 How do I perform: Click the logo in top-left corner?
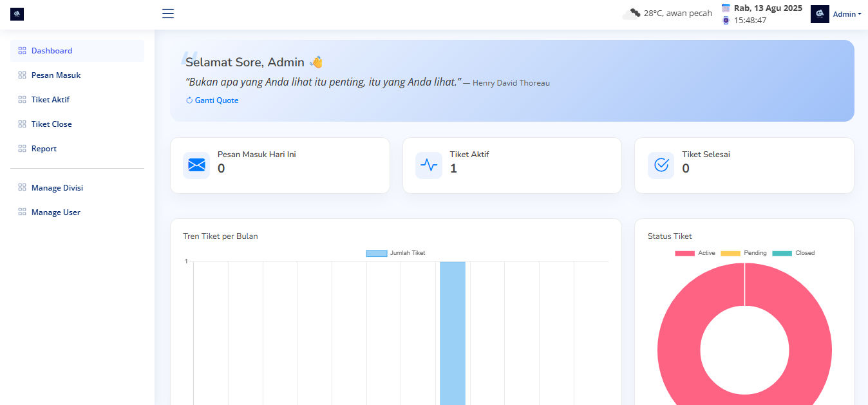pos(17,14)
